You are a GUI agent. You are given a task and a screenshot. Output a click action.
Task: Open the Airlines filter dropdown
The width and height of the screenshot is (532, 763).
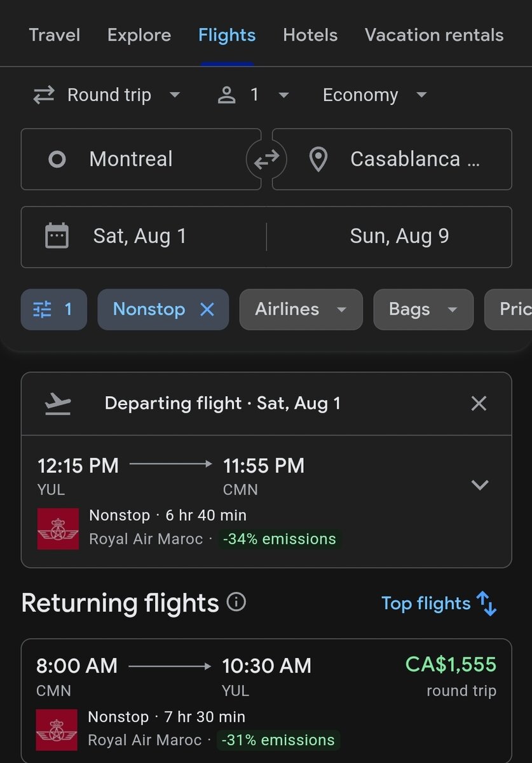[x=301, y=310]
